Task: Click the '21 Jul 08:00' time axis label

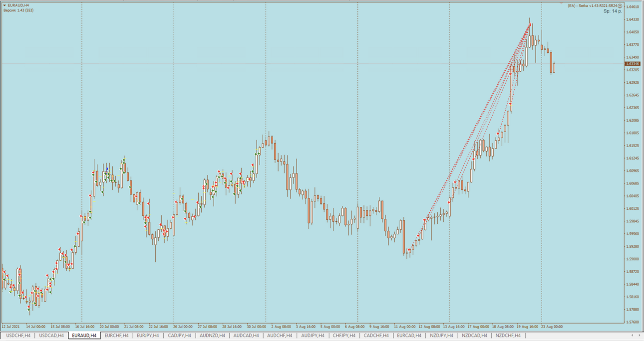Action: [x=134, y=327]
